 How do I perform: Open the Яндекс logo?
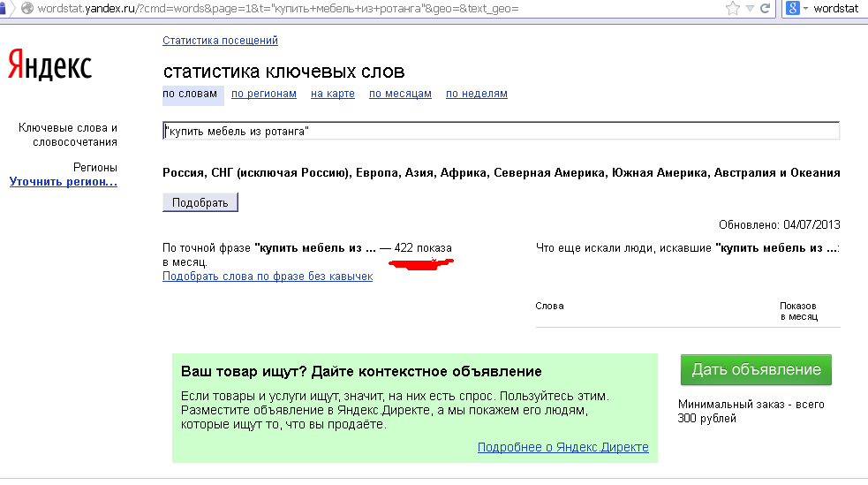tap(49, 64)
